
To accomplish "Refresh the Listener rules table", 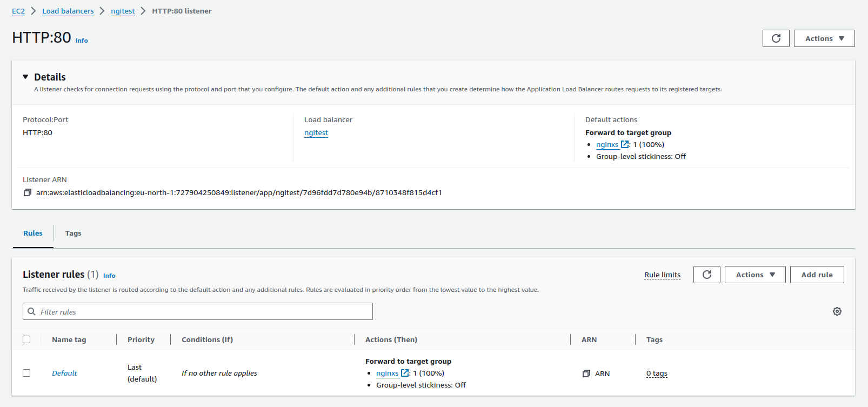I will pos(706,275).
